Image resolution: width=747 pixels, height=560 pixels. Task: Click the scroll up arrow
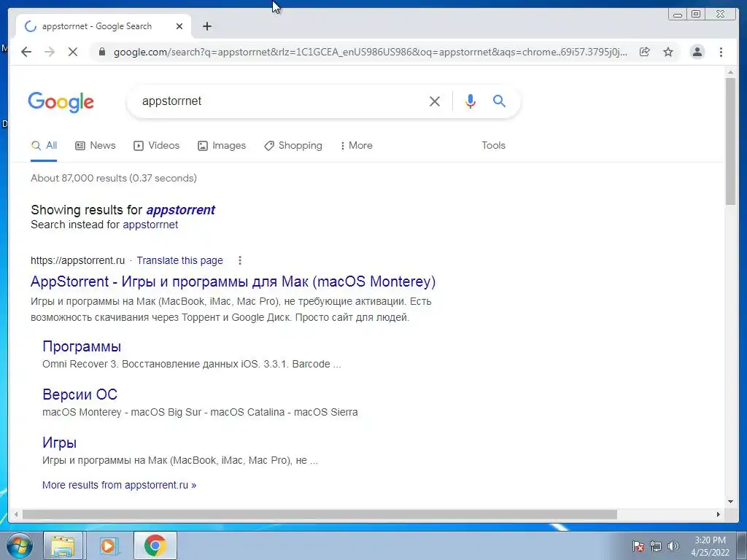click(x=730, y=72)
